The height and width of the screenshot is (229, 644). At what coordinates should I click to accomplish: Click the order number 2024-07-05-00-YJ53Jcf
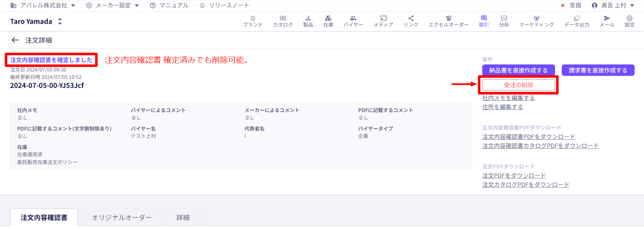click(x=47, y=85)
